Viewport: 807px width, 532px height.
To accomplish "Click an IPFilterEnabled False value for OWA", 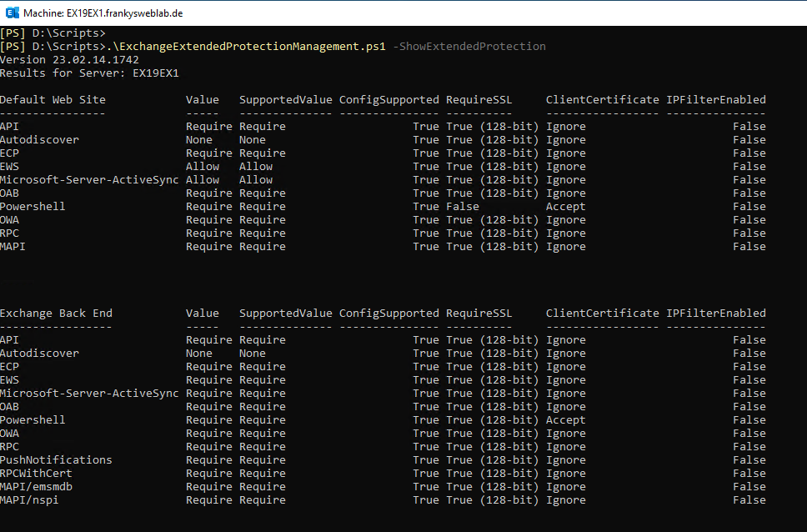I will pos(749,219).
